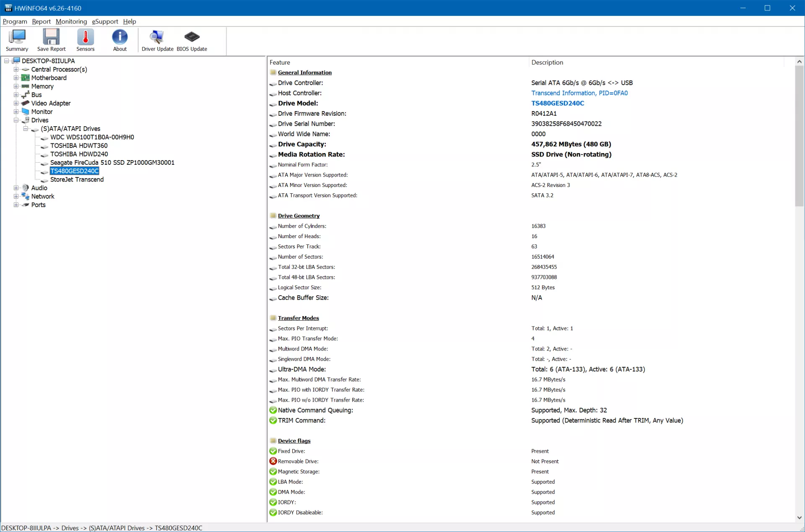Click the Ports connector icon

coord(26,205)
